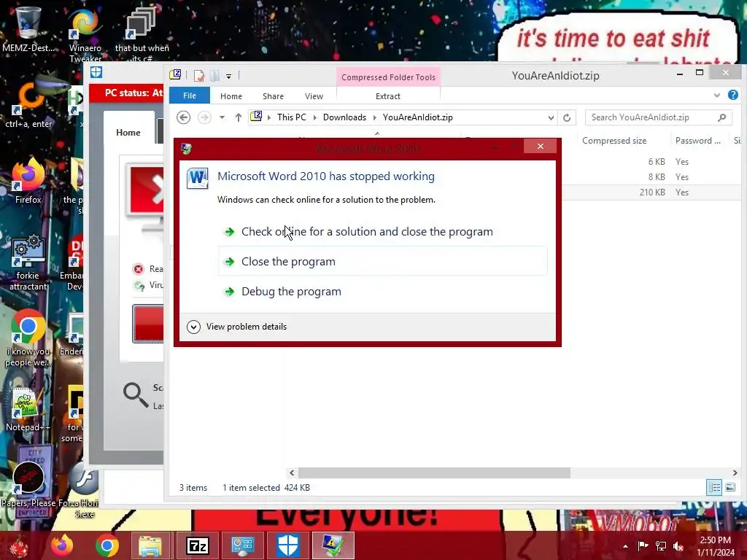This screenshot has width=747, height=560.
Task: Open Windows Defender shield on taskbar
Action: [287, 545]
